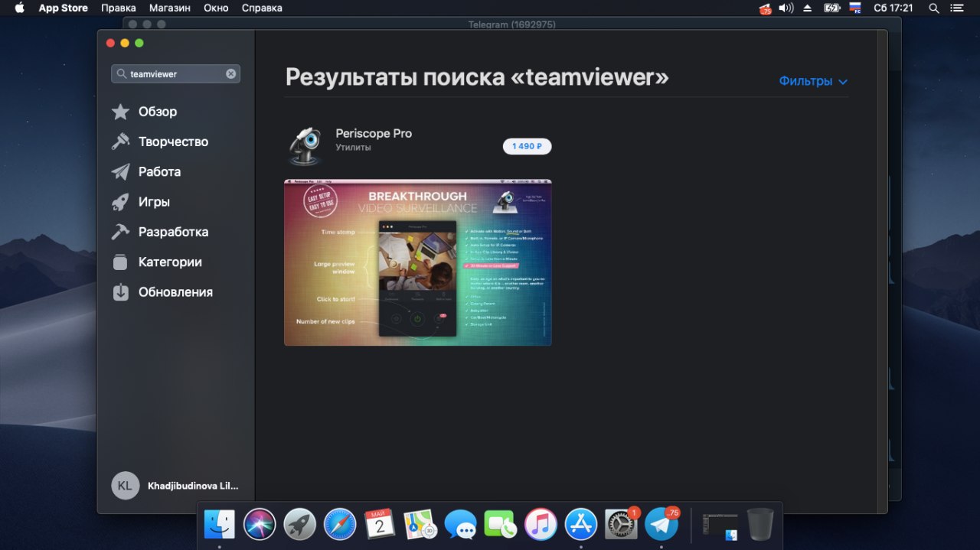Click the teamviewer search field
Screen dimensions: 980x550
coord(175,74)
